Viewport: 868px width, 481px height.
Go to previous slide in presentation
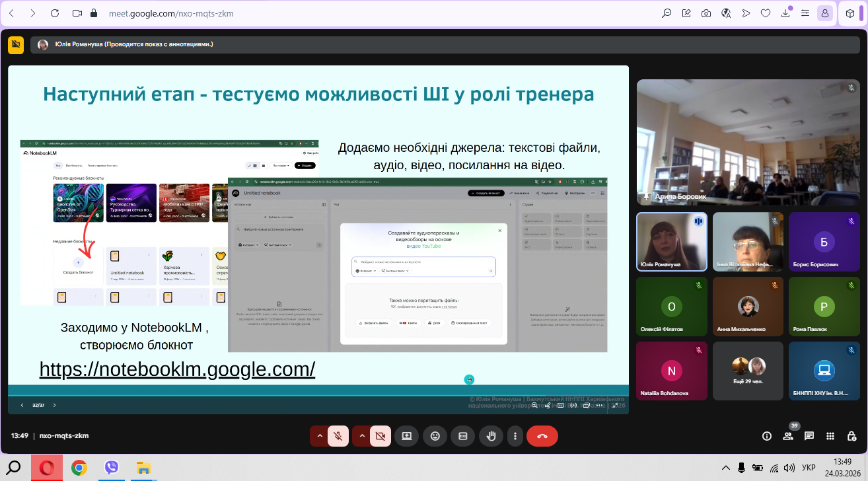point(22,405)
